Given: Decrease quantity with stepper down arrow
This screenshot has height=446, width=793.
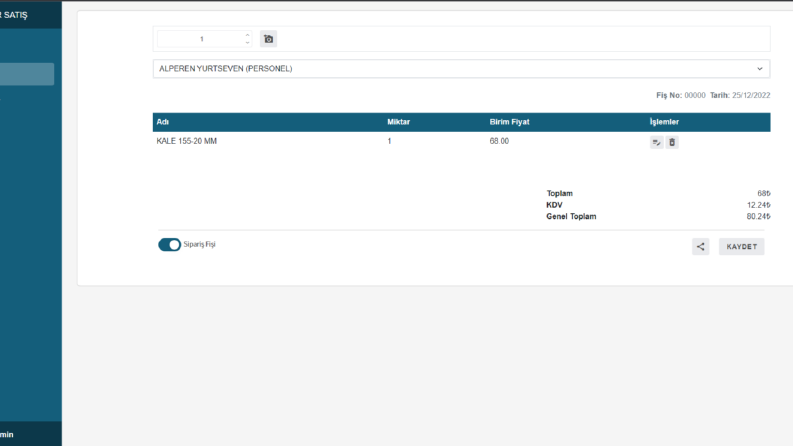Looking at the screenshot, I should (x=247, y=43).
